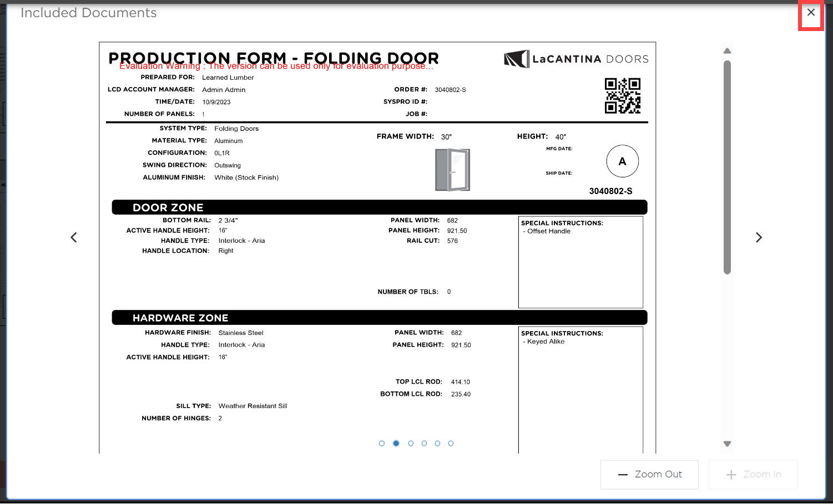Click the vertical scrollbar thumb
The image size is (833, 504).
pyautogui.click(x=728, y=167)
